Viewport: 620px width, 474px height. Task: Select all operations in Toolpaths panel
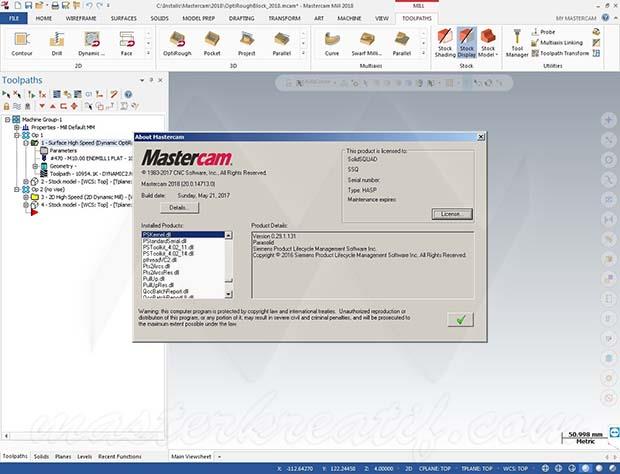point(6,94)
